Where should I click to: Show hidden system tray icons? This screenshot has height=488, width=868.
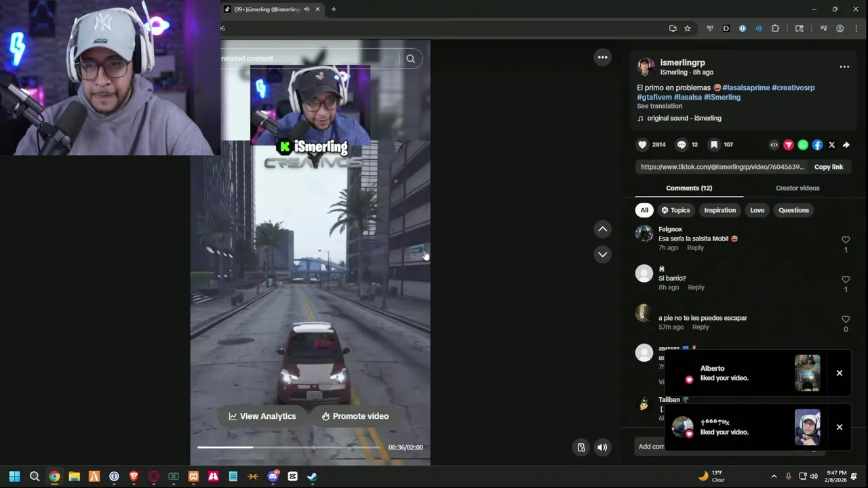click(774, 476)
